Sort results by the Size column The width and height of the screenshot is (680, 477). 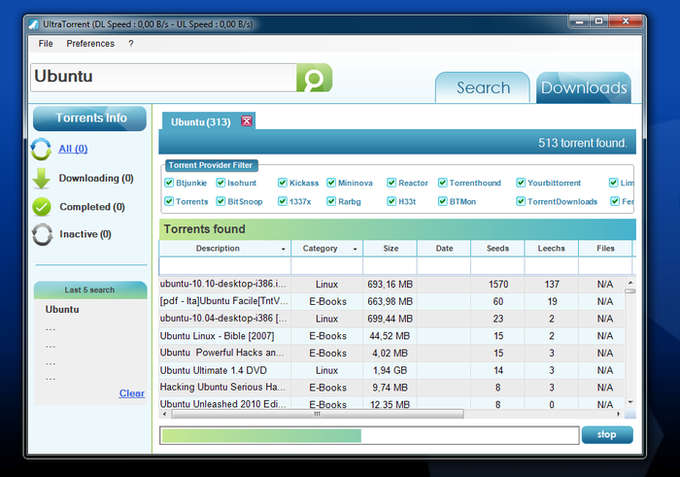(x=390, y=248)
